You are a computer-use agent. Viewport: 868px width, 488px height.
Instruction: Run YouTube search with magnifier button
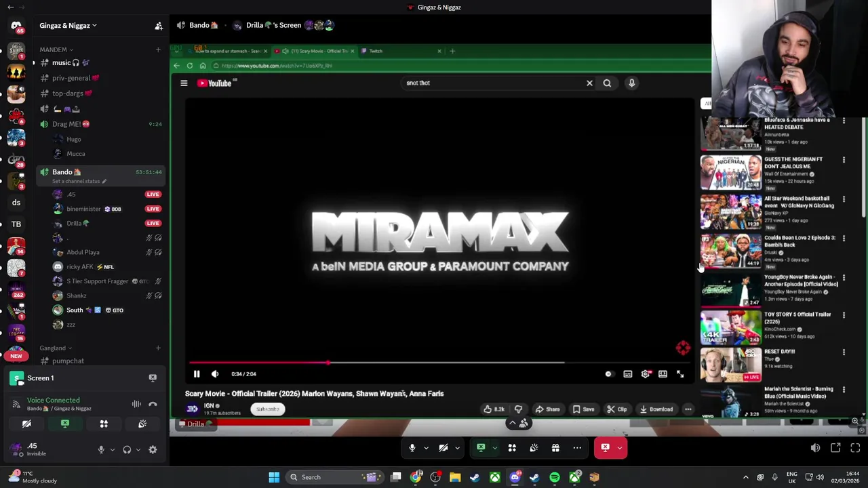(x=607, y=83)
